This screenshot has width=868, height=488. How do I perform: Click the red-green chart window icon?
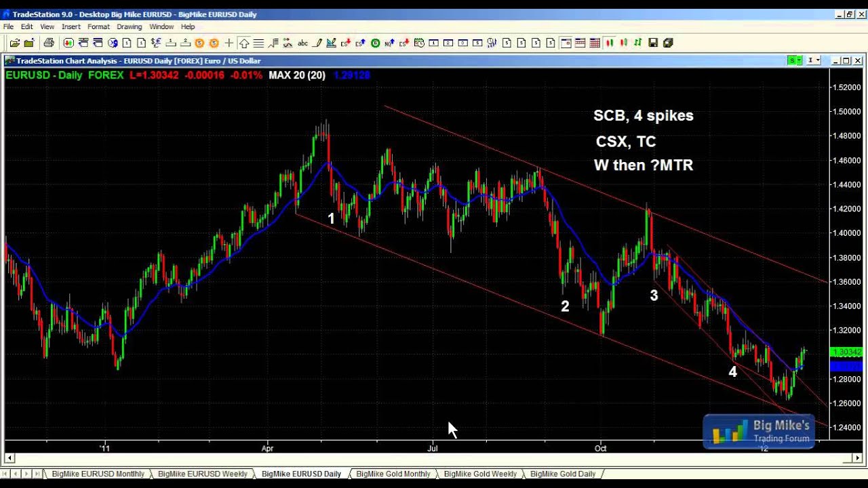[68, 43]
